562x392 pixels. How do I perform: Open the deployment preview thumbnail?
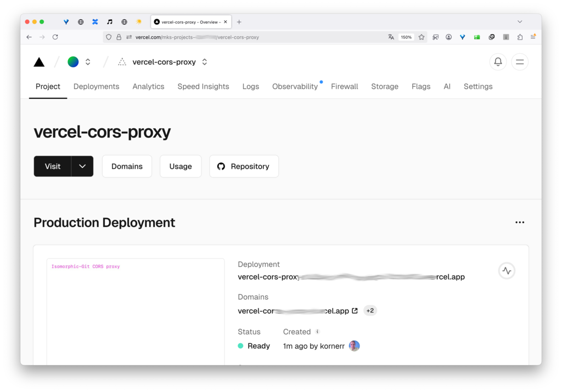(136, 311)
